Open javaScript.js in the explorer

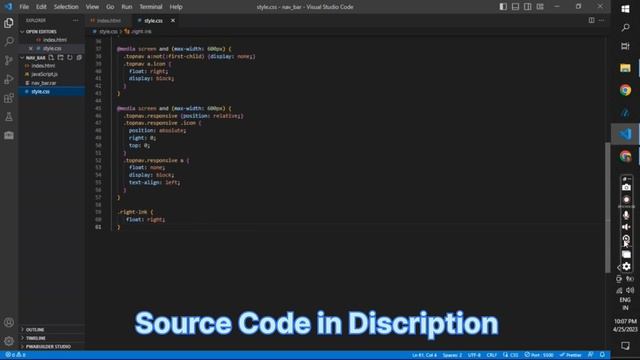point(44,74)
